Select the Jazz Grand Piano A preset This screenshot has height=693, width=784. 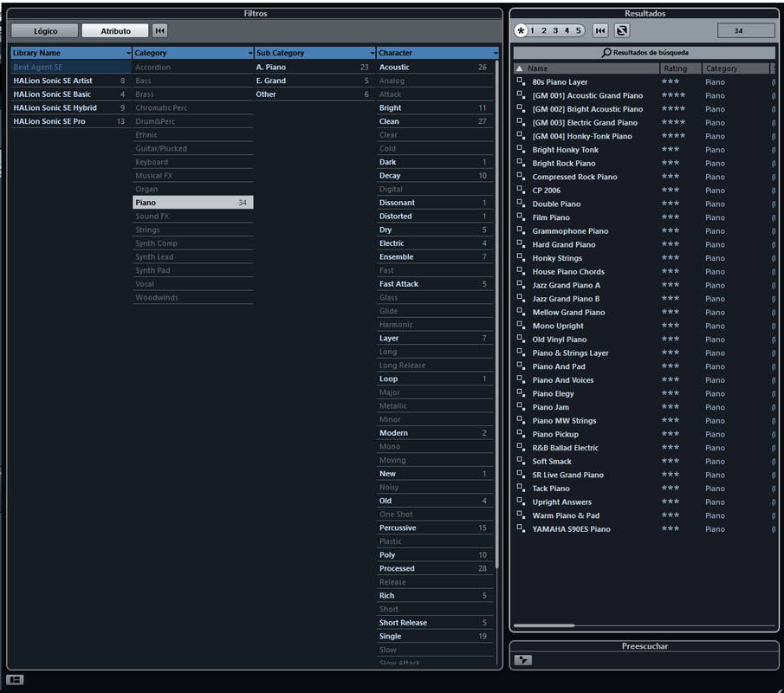tap(566, 285)
